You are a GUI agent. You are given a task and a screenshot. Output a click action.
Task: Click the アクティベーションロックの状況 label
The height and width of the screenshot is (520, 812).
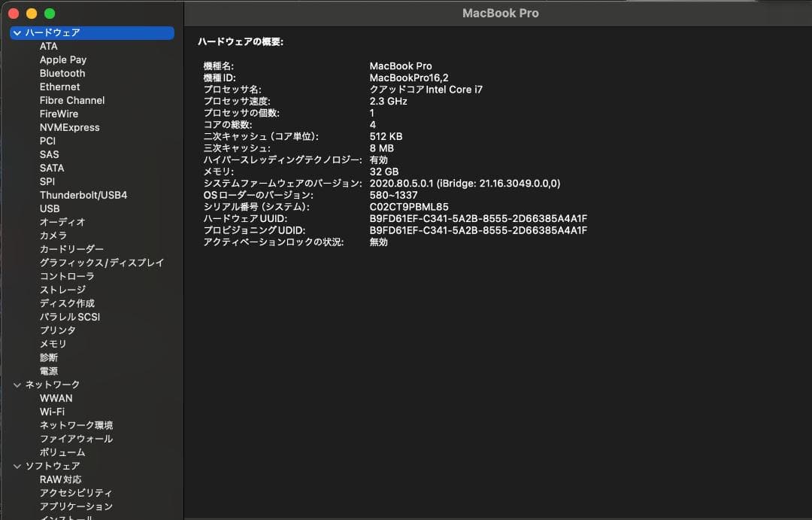coord(274,242)
